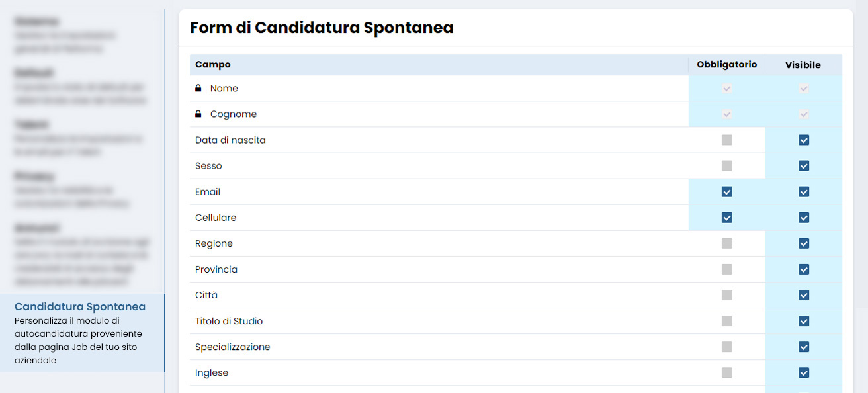Click the Campo column header
Image resolution: width=868 pixels, height=393 pixels.
click(x=213, y=64)
